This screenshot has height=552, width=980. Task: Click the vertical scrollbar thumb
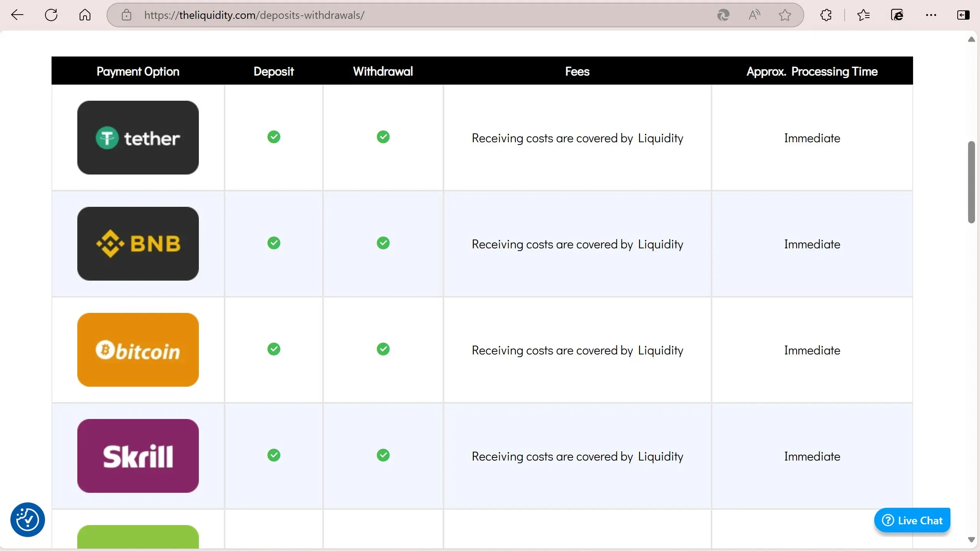(x=971, y=182)
